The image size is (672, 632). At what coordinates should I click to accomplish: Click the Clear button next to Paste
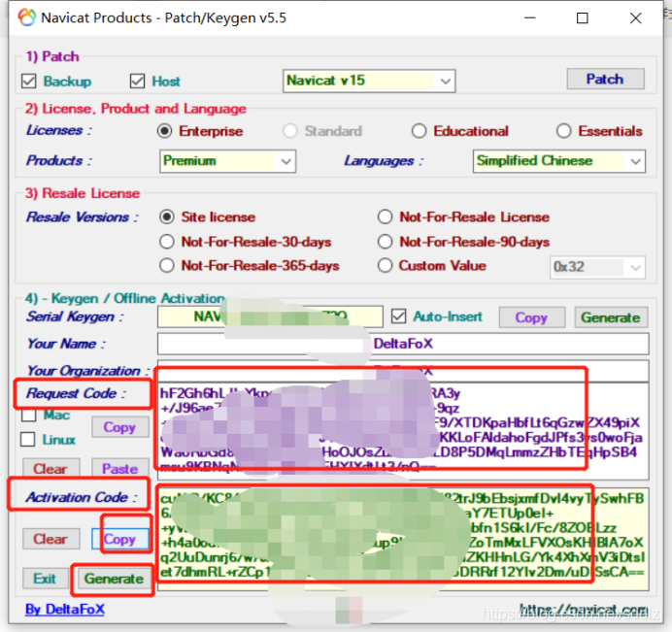click(x=50, y=468)
